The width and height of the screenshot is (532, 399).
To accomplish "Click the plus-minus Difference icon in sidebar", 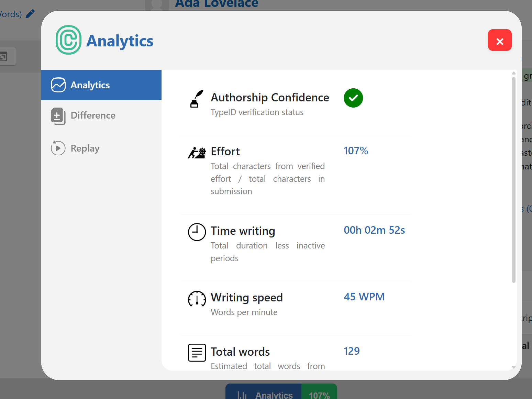I will (58, 117).
